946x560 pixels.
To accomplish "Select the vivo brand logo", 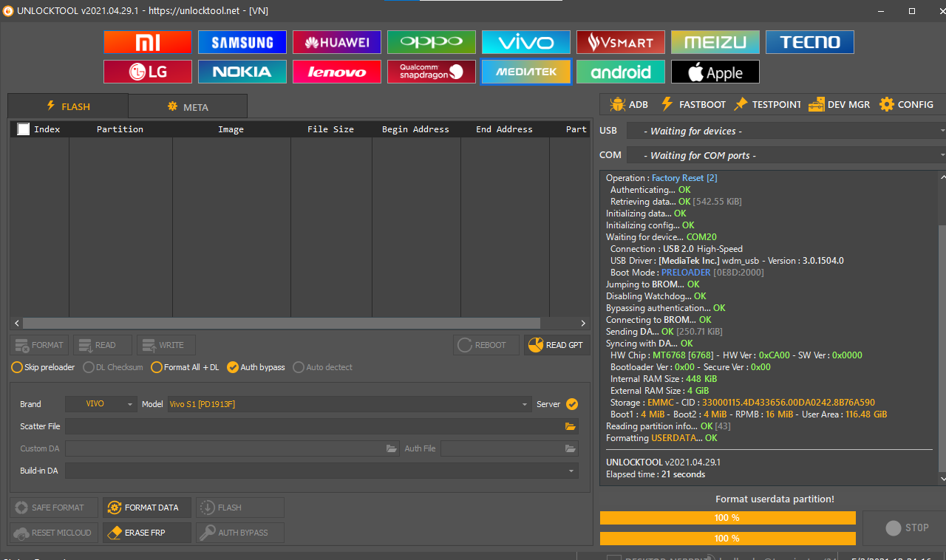I will tap(526, 42).
